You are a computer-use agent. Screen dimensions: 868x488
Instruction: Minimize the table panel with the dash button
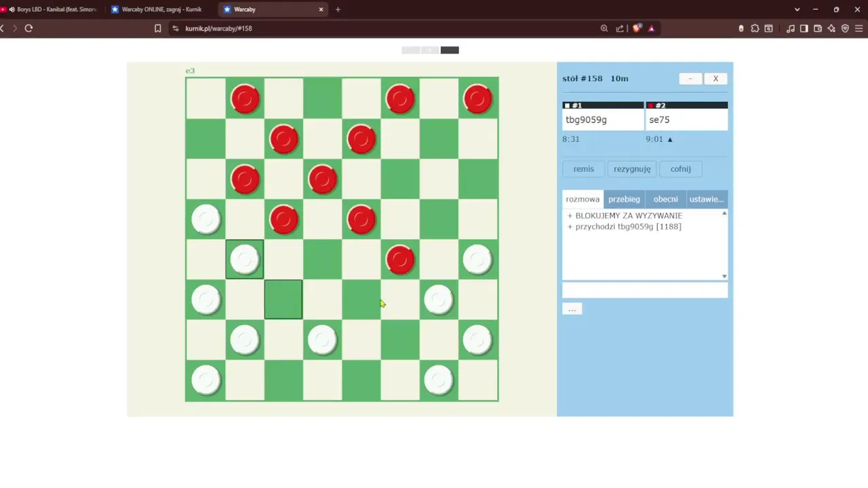coord(690,79)
